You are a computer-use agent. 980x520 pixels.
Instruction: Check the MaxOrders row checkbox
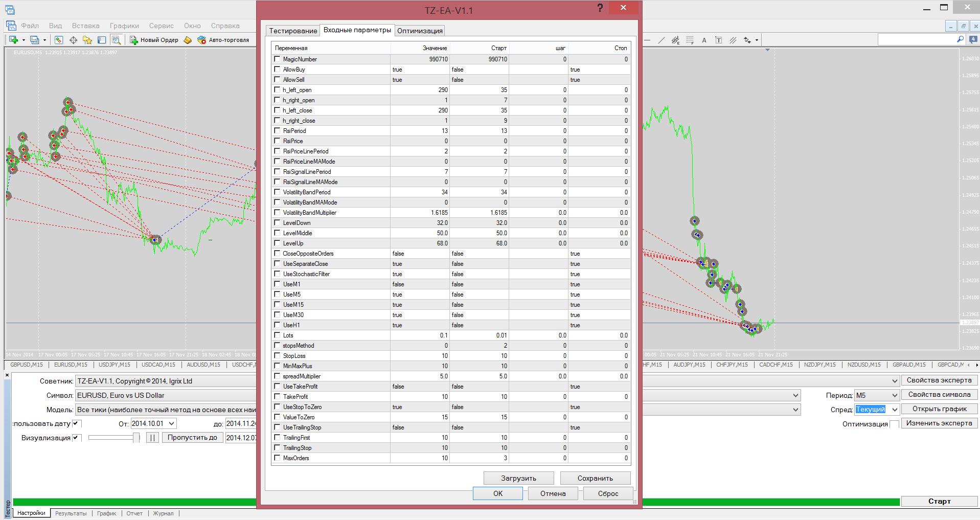[x=277, y=458]
